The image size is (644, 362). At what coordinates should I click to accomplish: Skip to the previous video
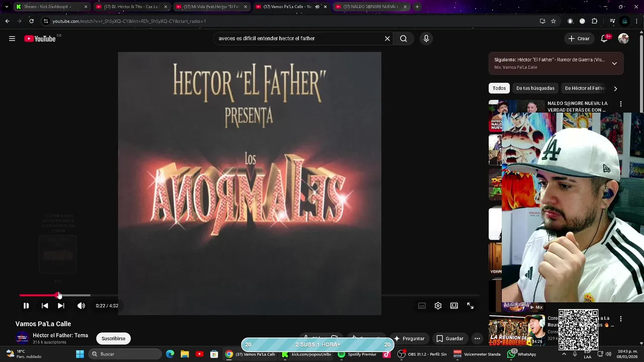click(x=45, y=306)
